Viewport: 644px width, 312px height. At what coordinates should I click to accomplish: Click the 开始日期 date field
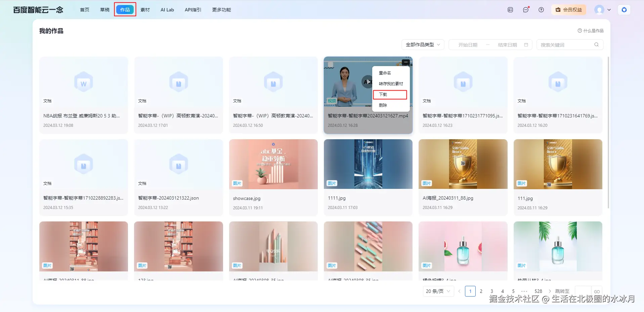coord(468,45)
